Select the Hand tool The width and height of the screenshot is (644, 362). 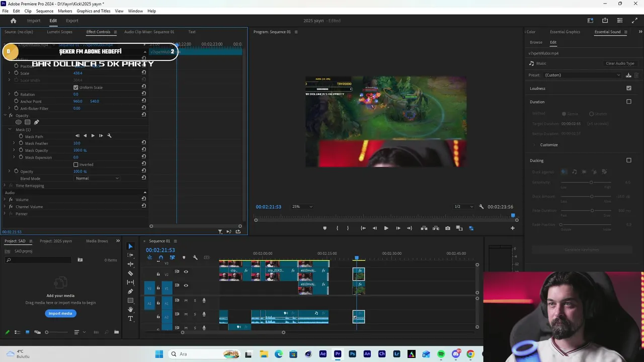click(130, 309)
